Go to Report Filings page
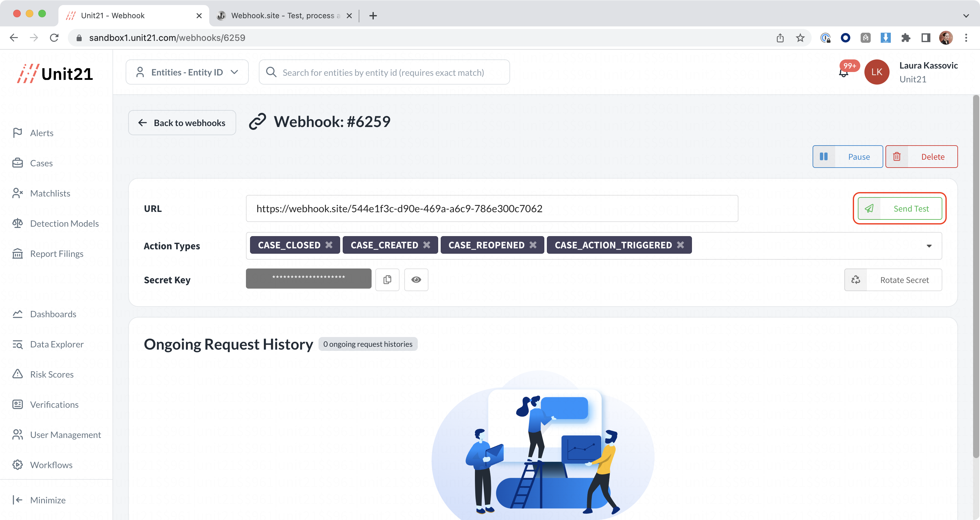Viewport: 980px width, 520px height. (x=56, y=253)
